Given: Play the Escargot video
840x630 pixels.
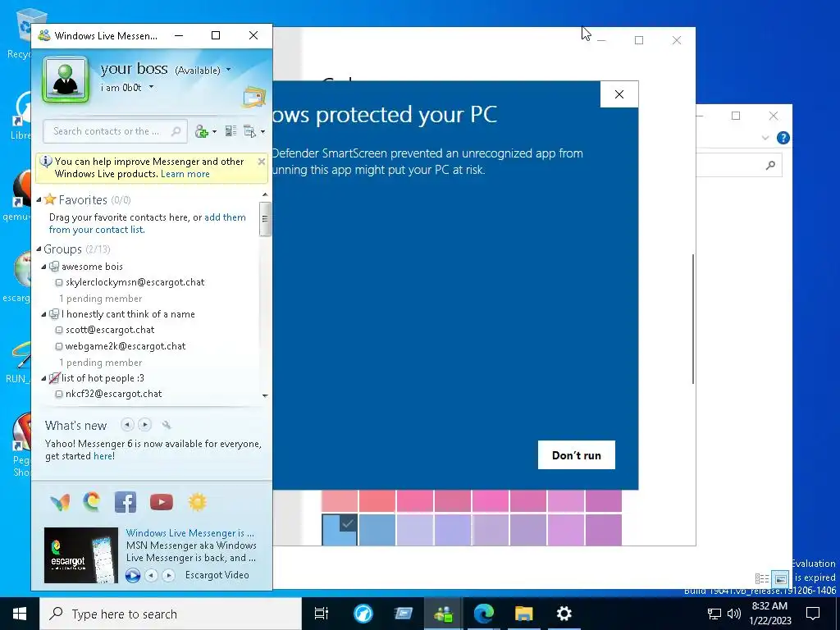Looking at the screenshot, I should [x=133, y=575].
